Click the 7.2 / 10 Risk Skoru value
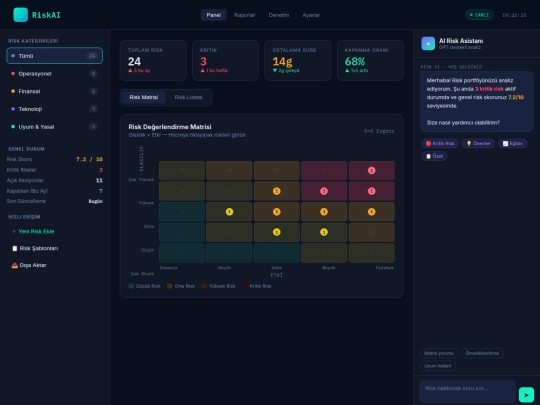540x405 pixels. 89,159
